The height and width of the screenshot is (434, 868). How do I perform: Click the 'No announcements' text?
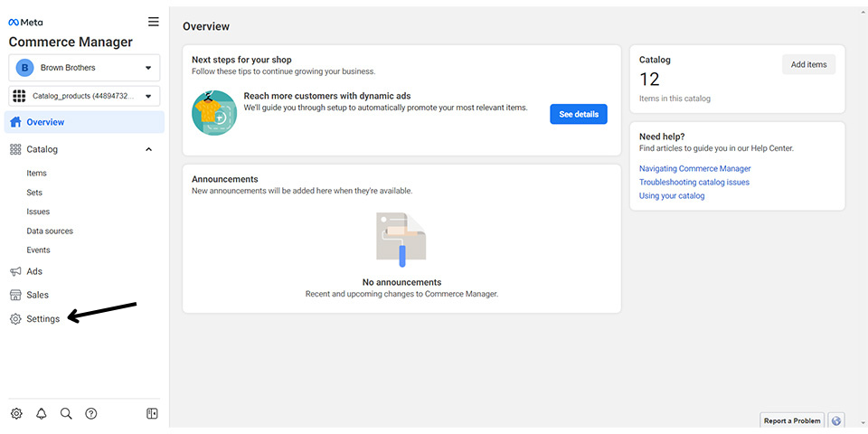tap(401, 282)
